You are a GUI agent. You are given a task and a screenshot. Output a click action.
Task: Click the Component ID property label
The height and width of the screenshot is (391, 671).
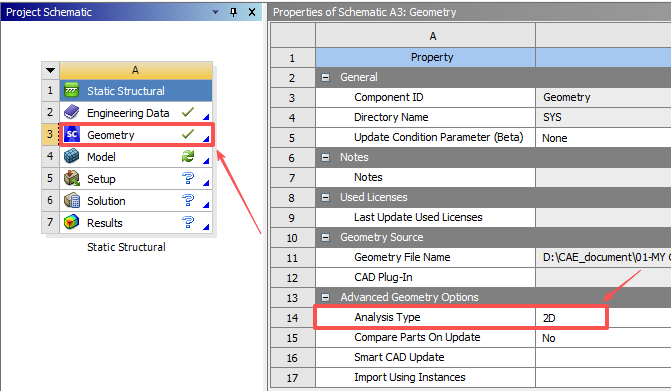point(389,98)
